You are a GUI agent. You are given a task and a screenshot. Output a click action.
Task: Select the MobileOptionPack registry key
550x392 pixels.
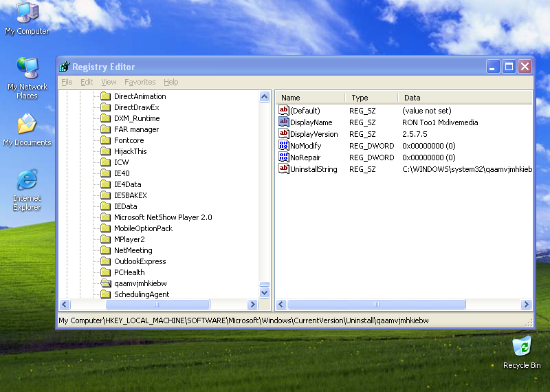click(x=144, y=228)
